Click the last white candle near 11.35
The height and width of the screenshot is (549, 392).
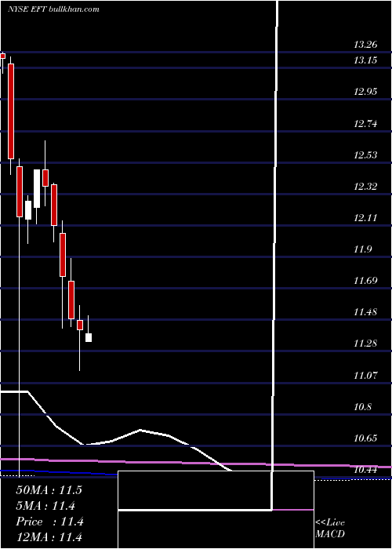(89, 337)
